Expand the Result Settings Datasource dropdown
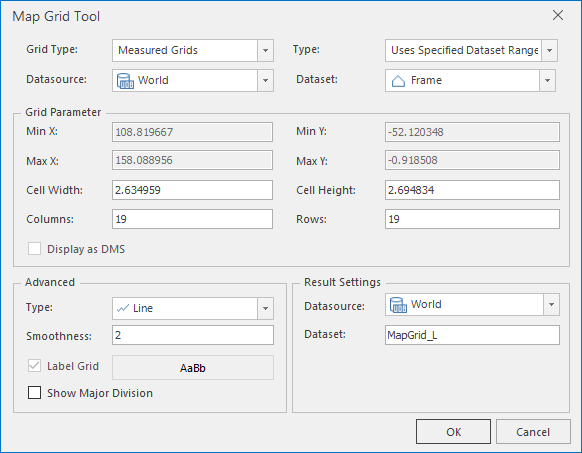This screenshot has height=453, width=582. pos(552,305)
